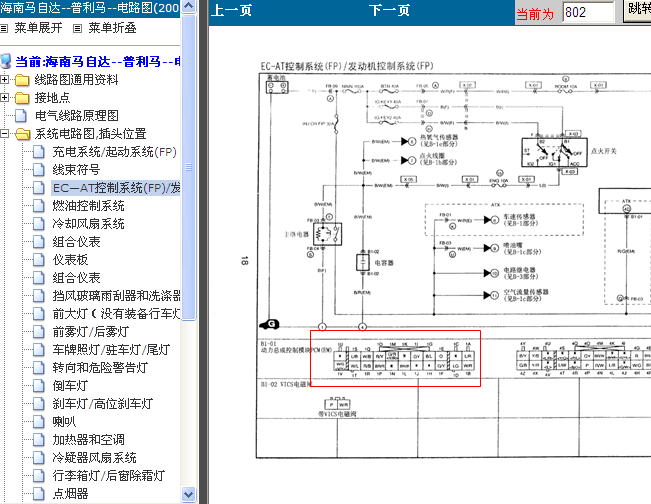The image size is (651, 504).
Task: Click the page icon beside 仪表板
Action: (39, 260)
